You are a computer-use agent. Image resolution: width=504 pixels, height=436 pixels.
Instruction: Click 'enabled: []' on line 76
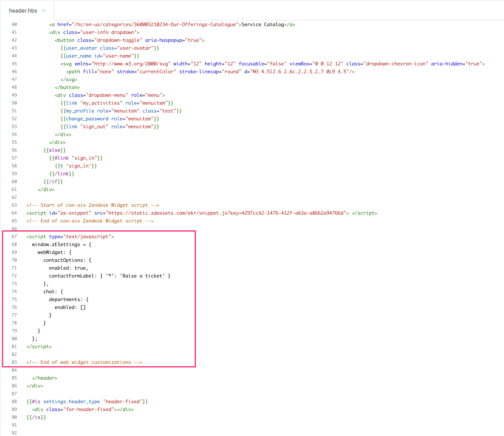tap(70, 307)
